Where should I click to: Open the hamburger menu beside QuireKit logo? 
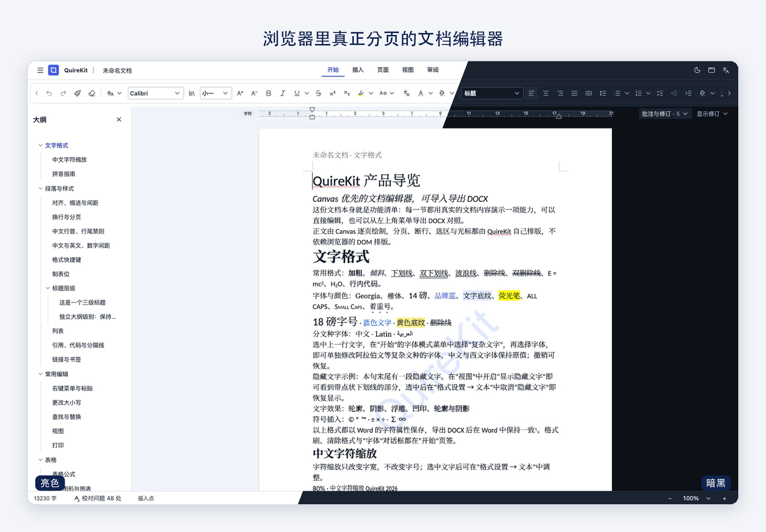40,70
